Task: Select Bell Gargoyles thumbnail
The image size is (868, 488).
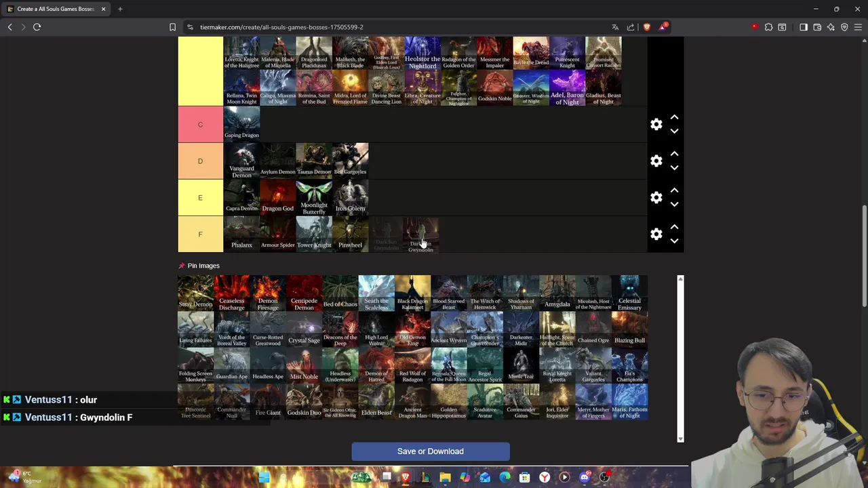Action: point(351,161)
